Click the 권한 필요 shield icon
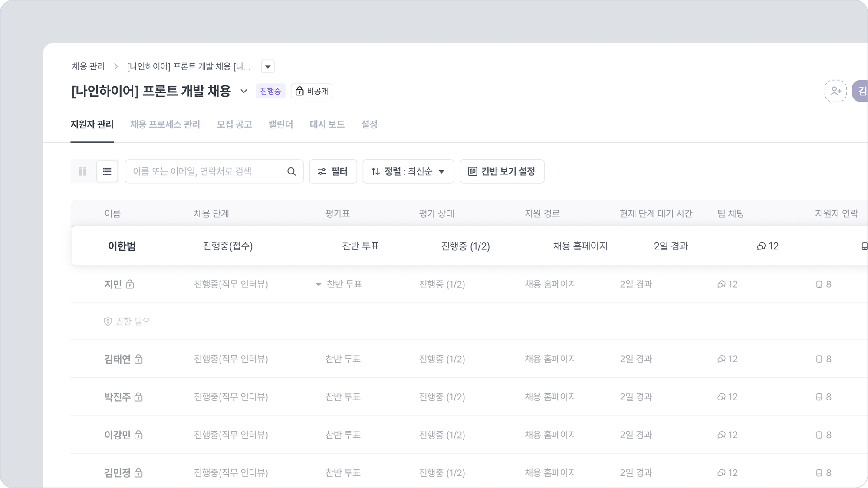868x488 pixels. (108, 321)
